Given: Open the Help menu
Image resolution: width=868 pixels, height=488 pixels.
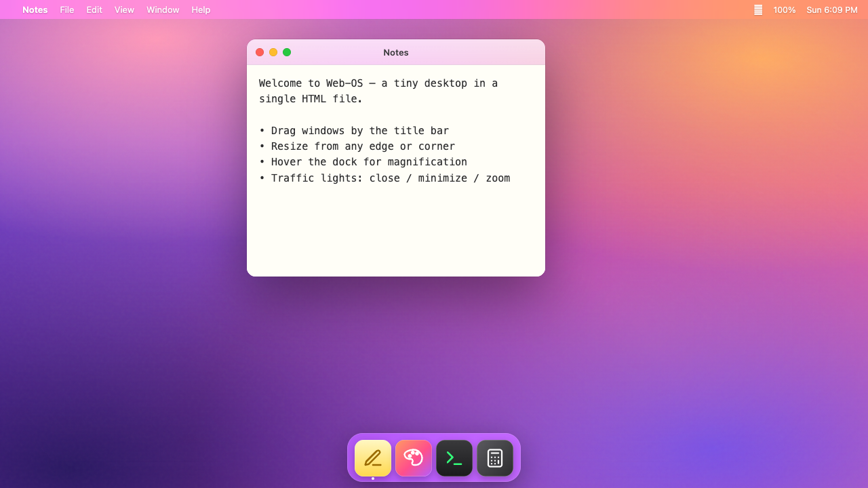Looking at the screenshot, I should [201, 9].
